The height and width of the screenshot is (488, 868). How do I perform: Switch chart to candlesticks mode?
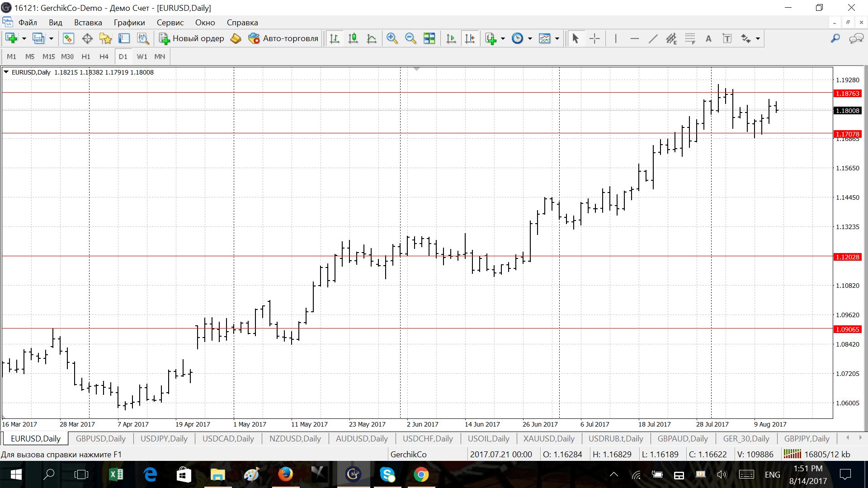(x=353, y=39)
